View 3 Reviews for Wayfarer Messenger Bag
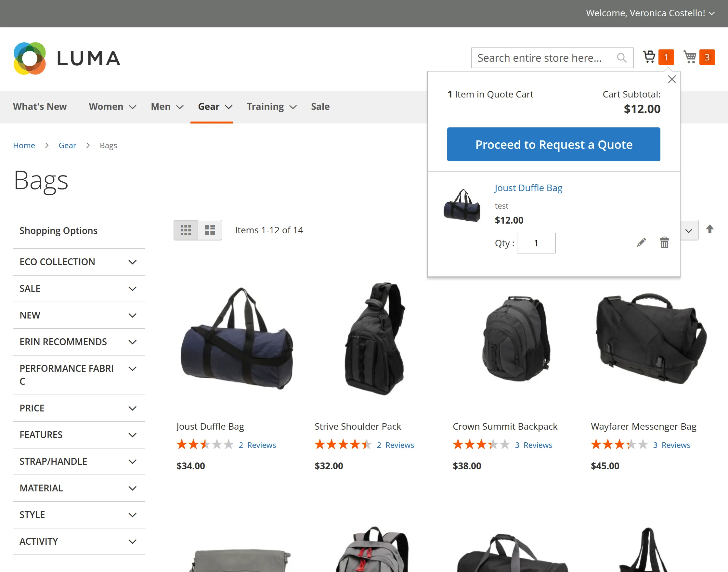Image resolution: width=728 pixels, height=572 pixels. pyautogui.click(x=672, y=445)
